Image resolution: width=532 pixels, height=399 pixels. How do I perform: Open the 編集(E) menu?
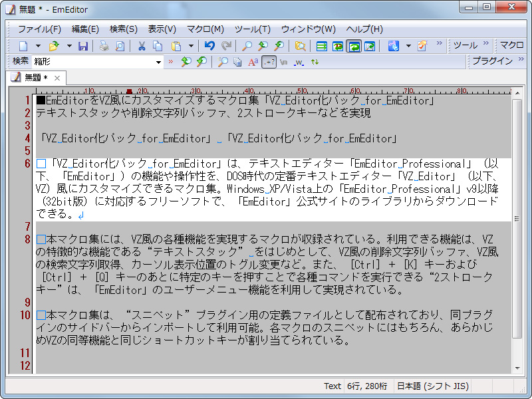[x=85, y=29]
